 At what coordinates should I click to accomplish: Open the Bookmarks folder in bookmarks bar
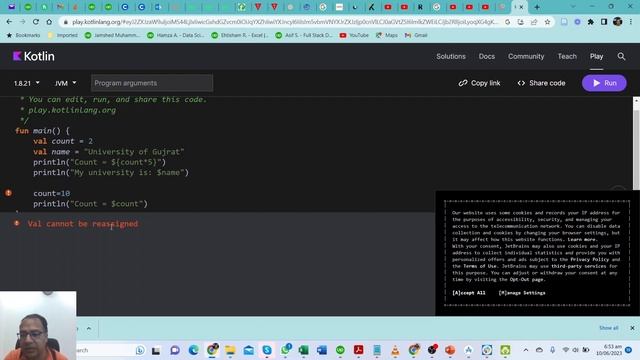point(23,36)
